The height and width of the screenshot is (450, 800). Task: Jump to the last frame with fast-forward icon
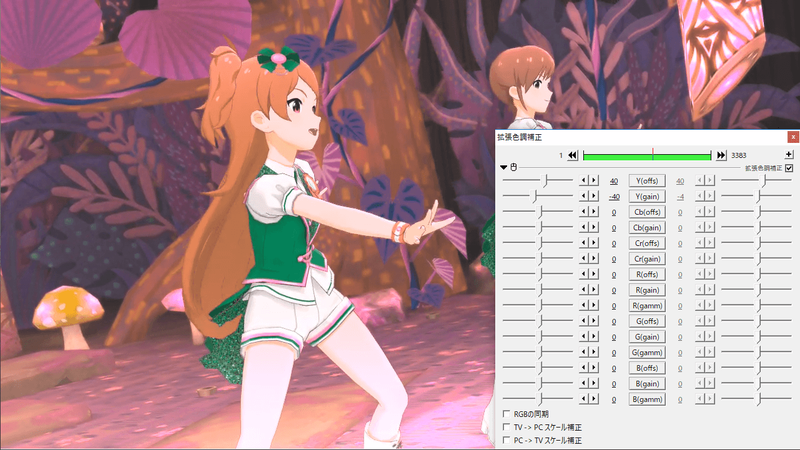721,155
